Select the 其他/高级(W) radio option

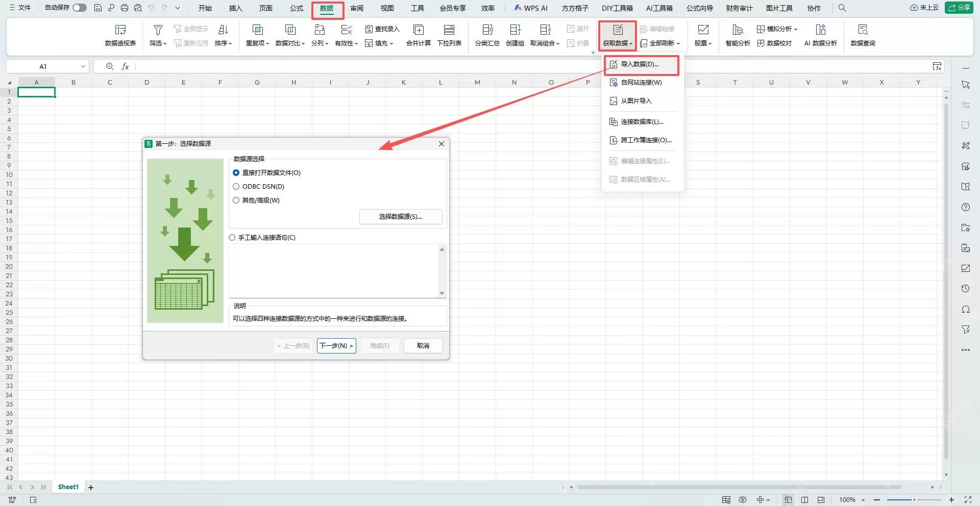click(x=236, y=200)
